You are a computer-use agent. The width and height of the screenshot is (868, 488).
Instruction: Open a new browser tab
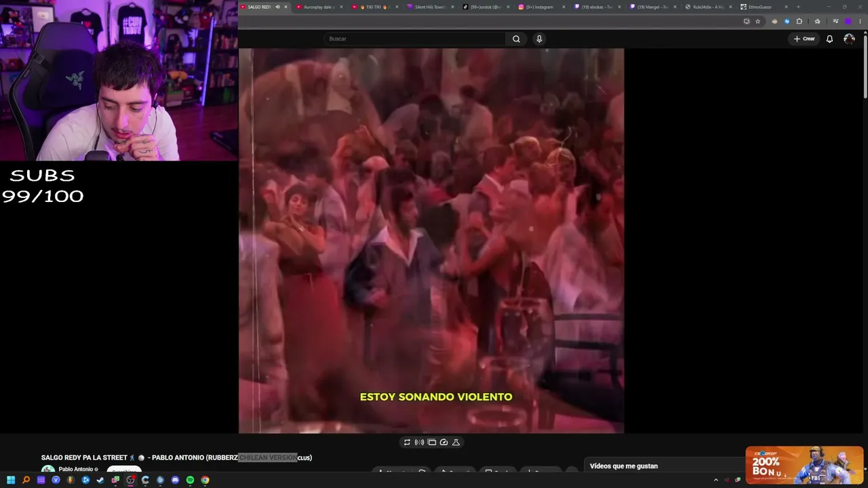[798, 7]
